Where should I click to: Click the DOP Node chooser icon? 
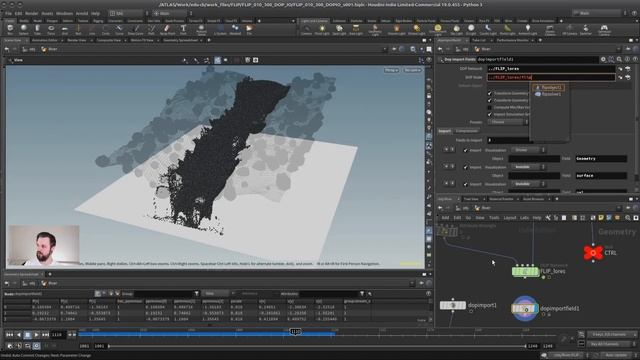point(628,77)
